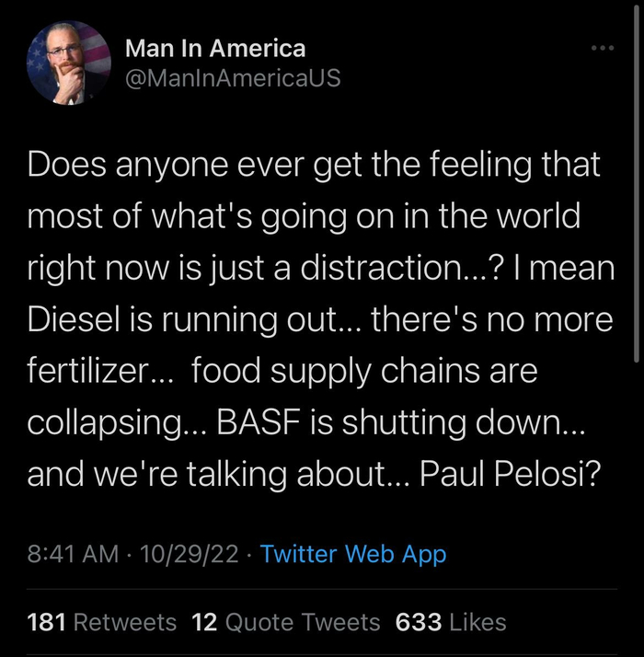Open the Man In America display name

(x=214, y=48)
